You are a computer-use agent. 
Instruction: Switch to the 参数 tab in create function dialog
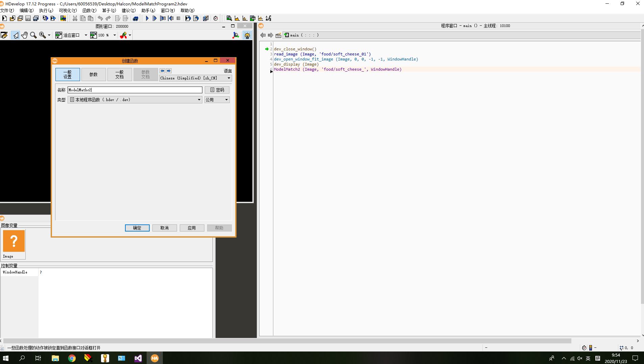(x=94, y=74)
